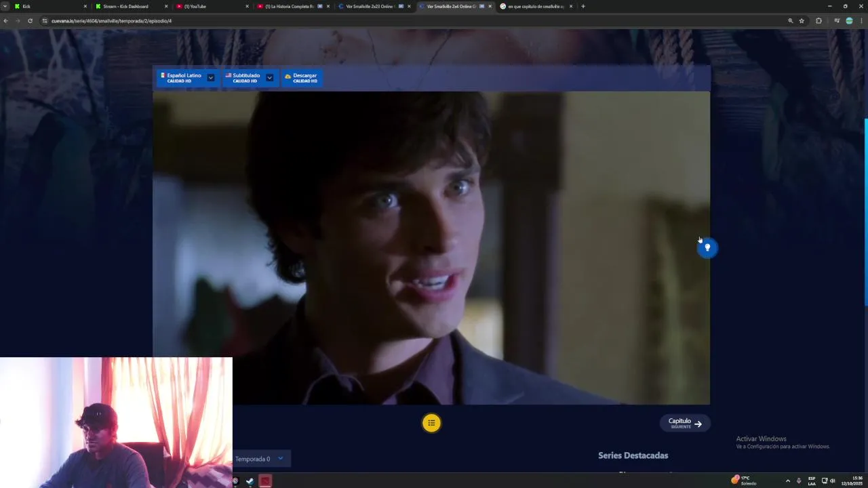Close the YouTube tab

(247, 6)
